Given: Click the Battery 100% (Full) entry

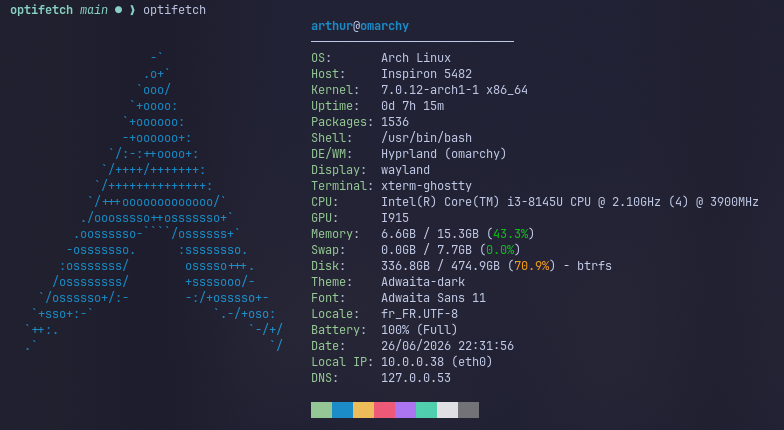Looking at the screenshot, I should 419,330.
